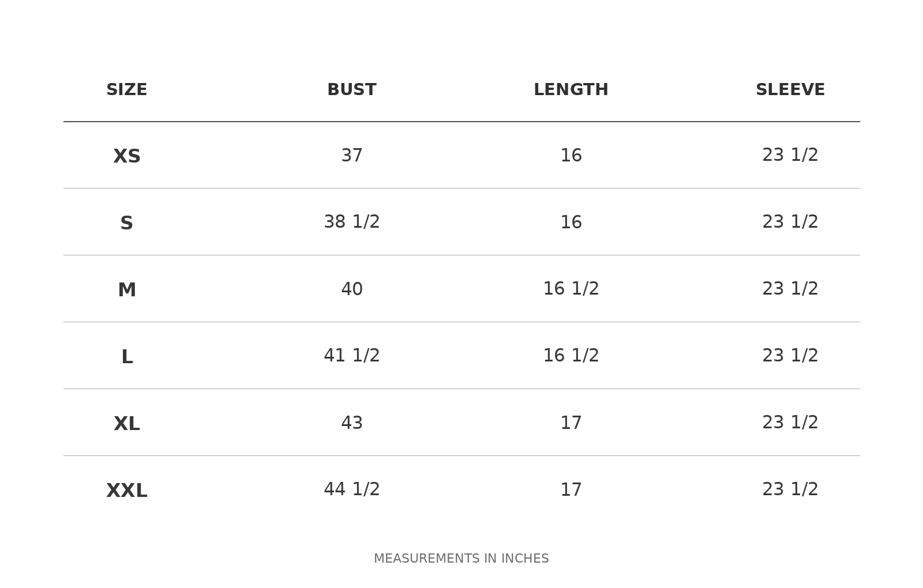Select the XL size row label

[x=127, y=424]
